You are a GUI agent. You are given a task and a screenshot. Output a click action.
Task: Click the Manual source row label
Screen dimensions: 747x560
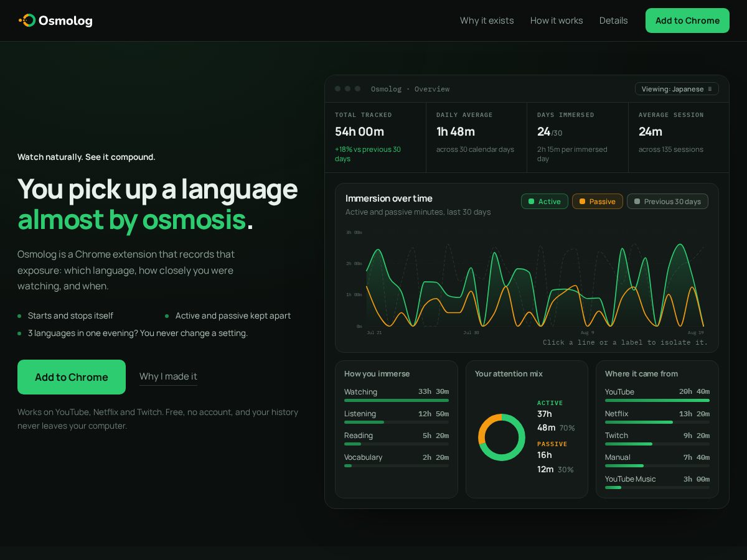(618, 457)
